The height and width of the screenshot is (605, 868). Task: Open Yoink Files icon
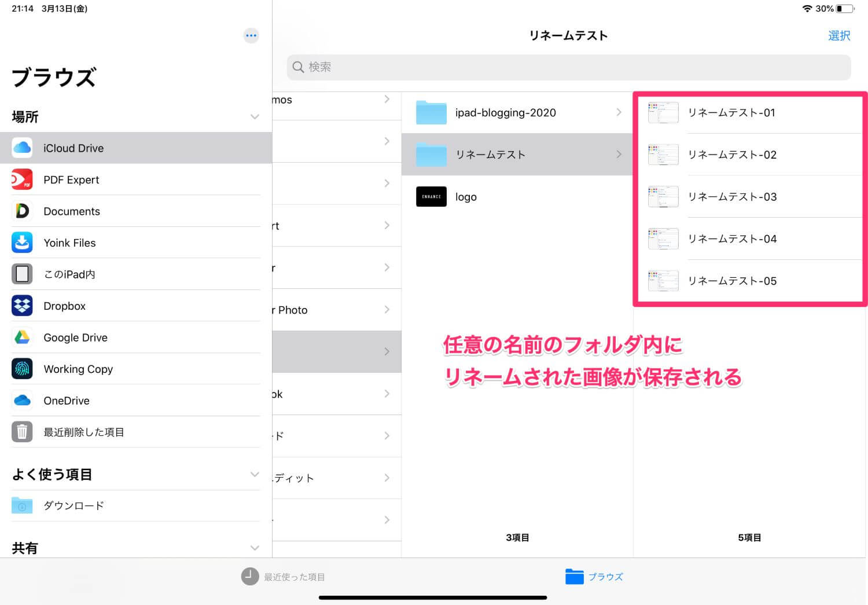coord(22,243)
